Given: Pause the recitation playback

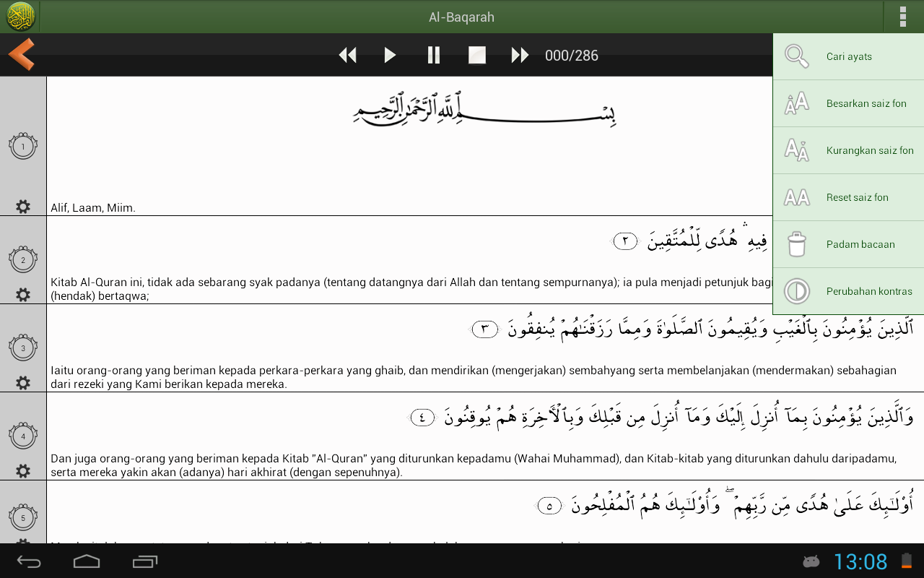Looking at the screenshot, I should coord(434,55).
